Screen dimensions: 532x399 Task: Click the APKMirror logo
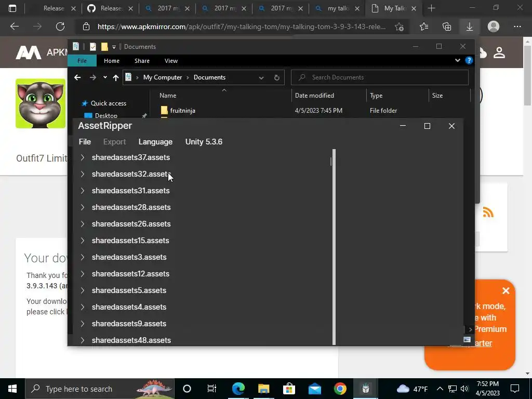[29, 52]
